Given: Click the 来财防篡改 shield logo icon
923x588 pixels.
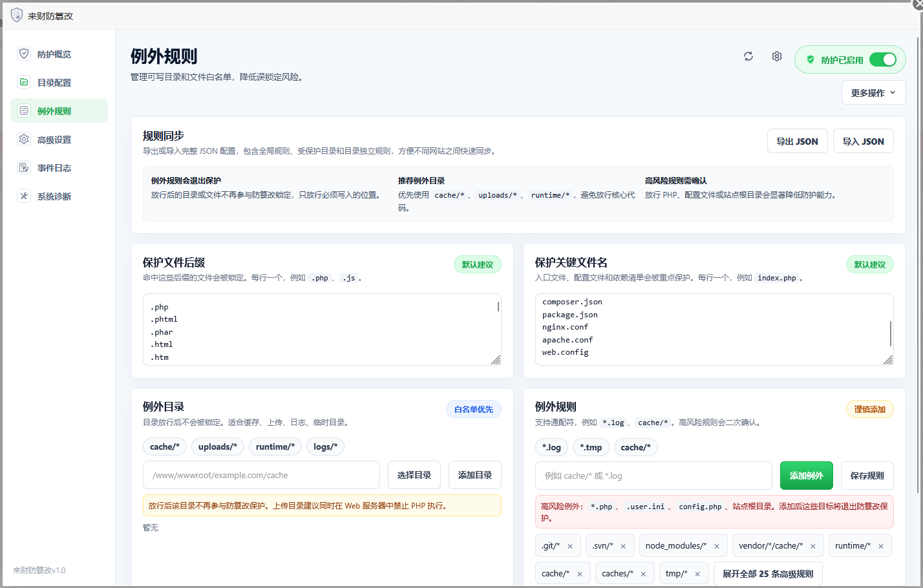Looking at the screenshot, I should pos(17,16).
